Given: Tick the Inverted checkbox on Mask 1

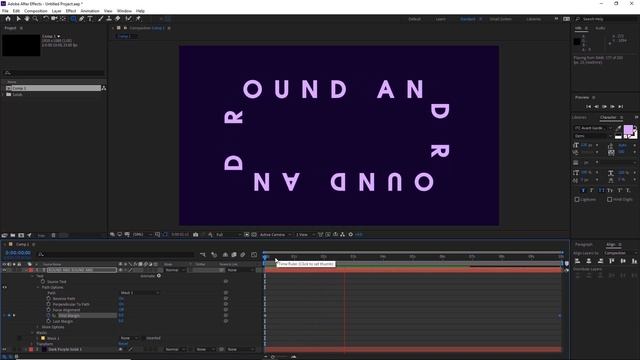Looking at the screenshot, I should click(x=143, y=338).
